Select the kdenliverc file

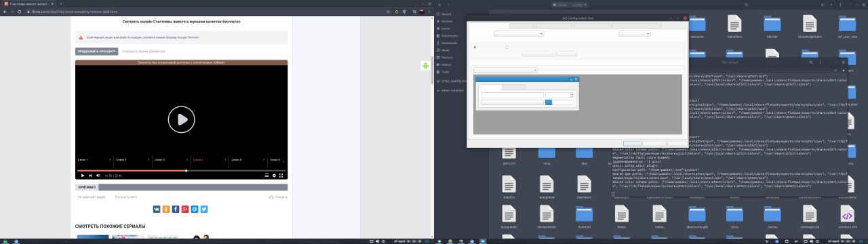[585, 186]
